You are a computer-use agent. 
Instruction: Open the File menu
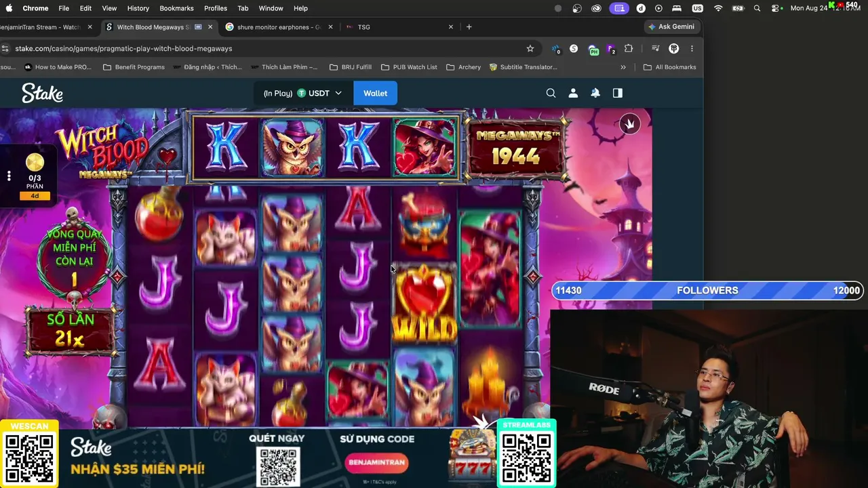(x=64, y=8)
